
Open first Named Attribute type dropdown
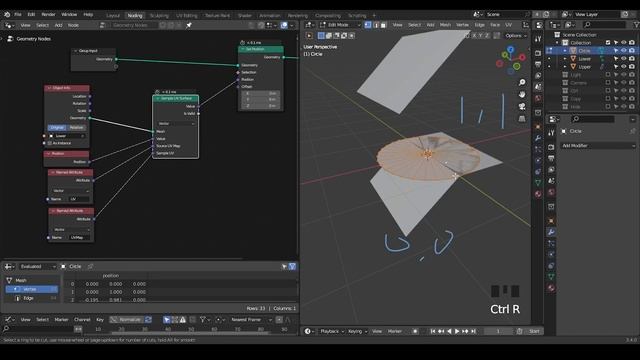[70, 191]
